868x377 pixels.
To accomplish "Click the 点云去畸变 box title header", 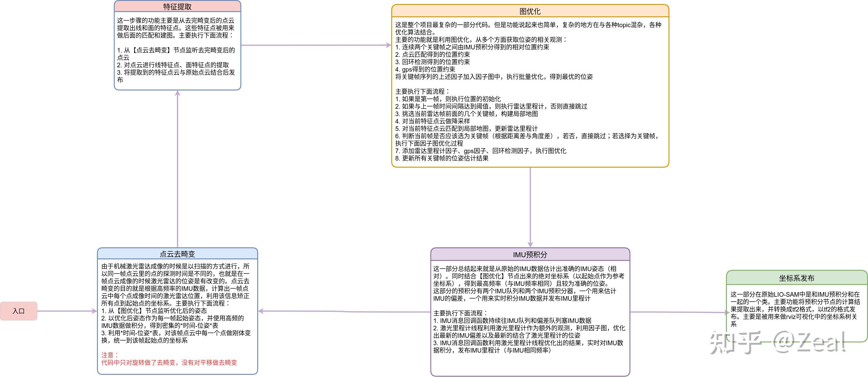I will tap(177, 254).
